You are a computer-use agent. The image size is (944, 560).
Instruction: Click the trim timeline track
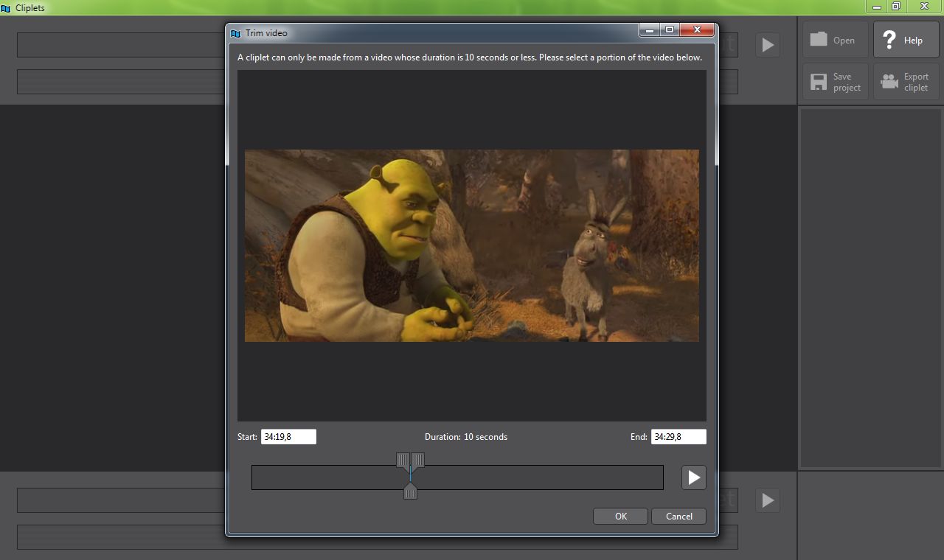tap(457, 477)
